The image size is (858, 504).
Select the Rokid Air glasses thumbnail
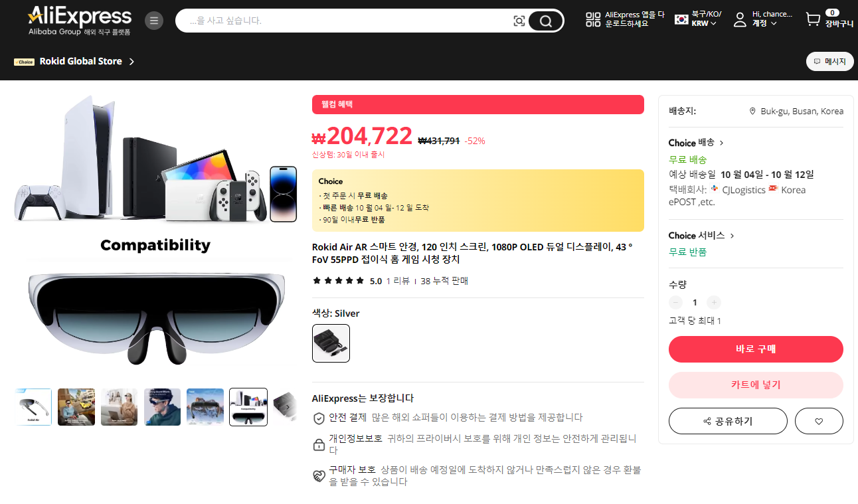33,407
